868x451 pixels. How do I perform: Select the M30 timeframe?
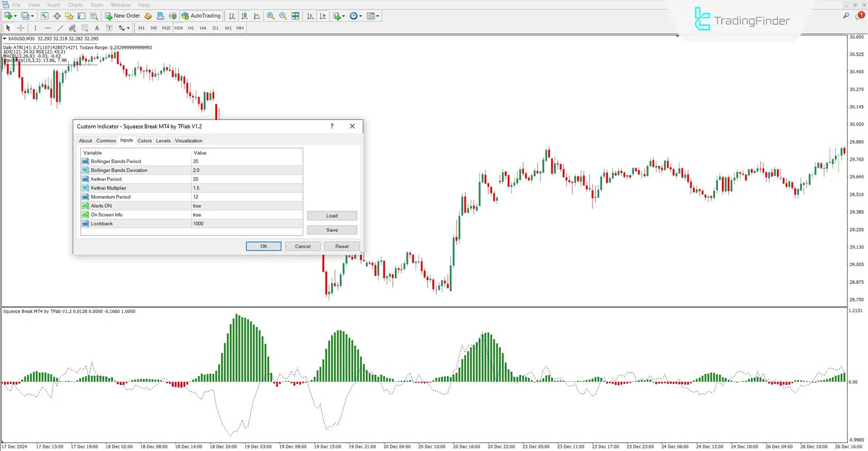click(x=178, y=28)
